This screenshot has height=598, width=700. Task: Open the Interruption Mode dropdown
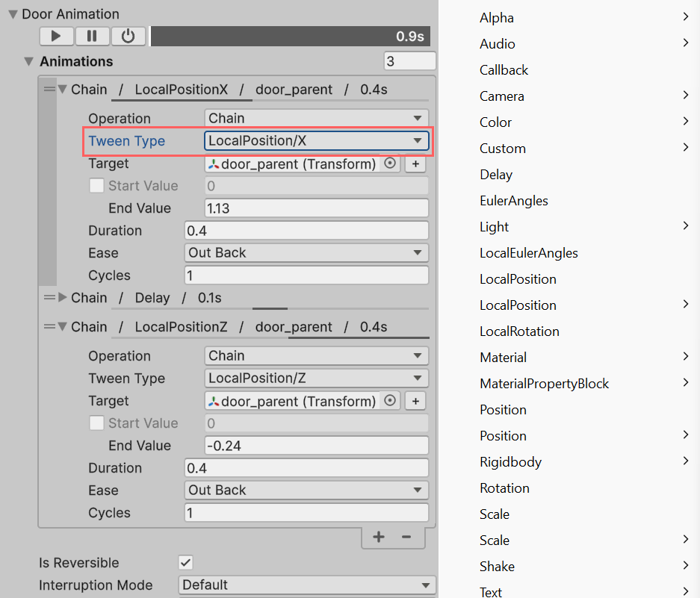[x=307, y=585]
